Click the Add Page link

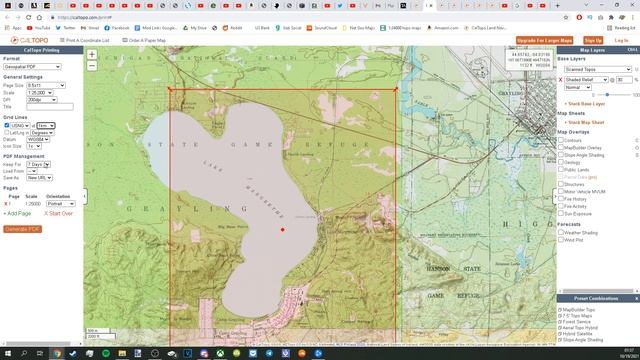tap(18, 213)
